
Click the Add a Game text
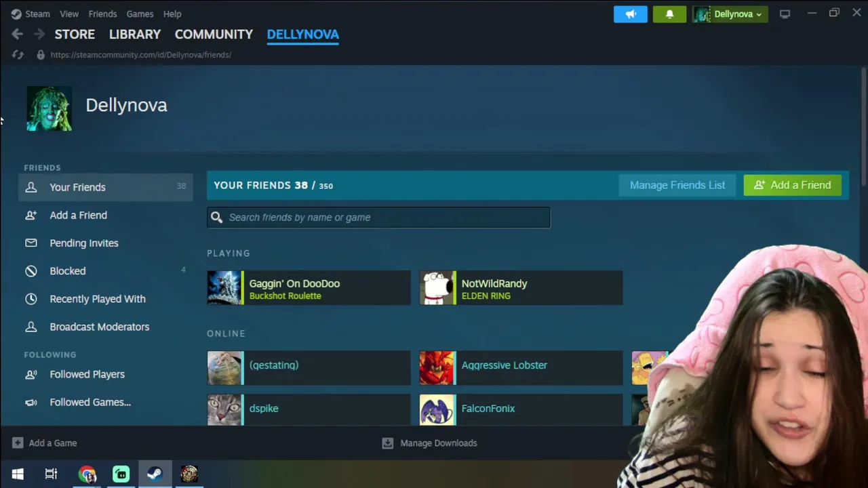click(x=53, y=443)
